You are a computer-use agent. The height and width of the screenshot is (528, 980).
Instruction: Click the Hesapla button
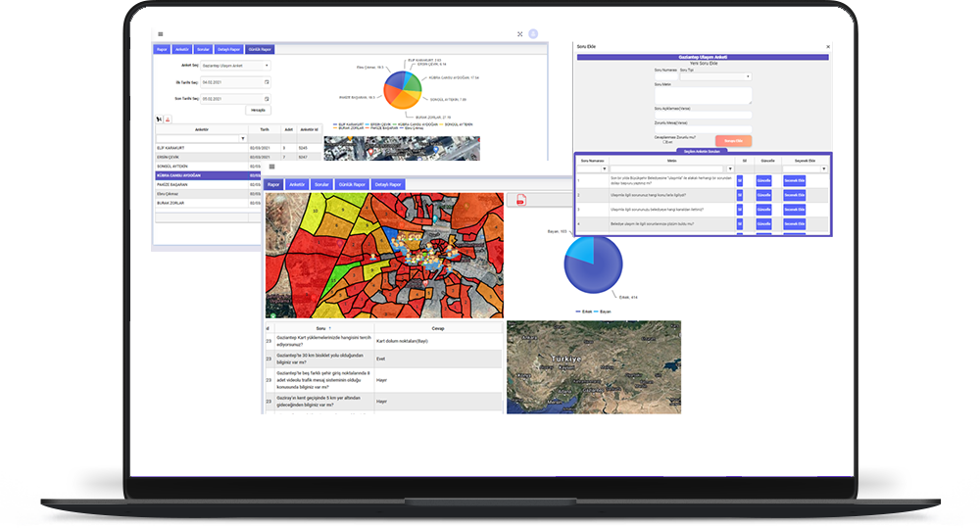click(x=258, y=111)
